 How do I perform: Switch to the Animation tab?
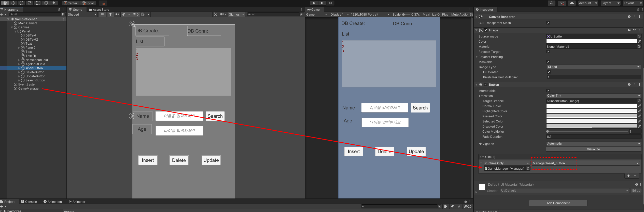pyautogui.click(x=53, y=202)
